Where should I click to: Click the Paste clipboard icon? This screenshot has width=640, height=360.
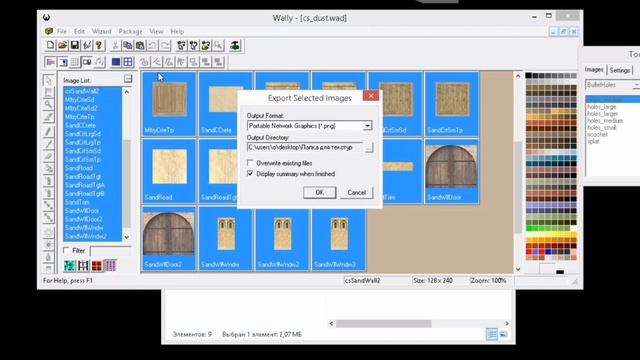tap(140, 45)
